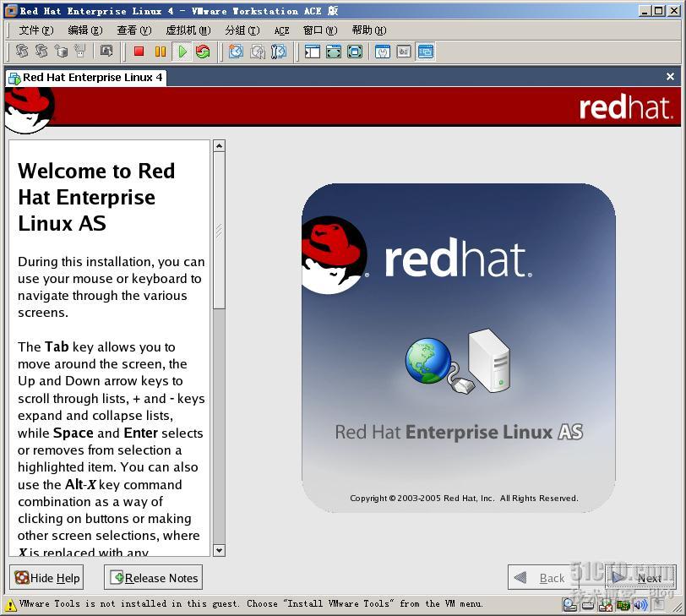Click the help panel scrollbar thumb
The image size is (686, 616).
click(219, 231)
